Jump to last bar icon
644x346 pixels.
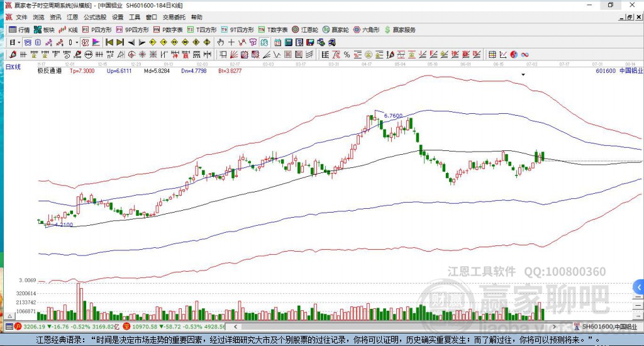tap(120, 42)
